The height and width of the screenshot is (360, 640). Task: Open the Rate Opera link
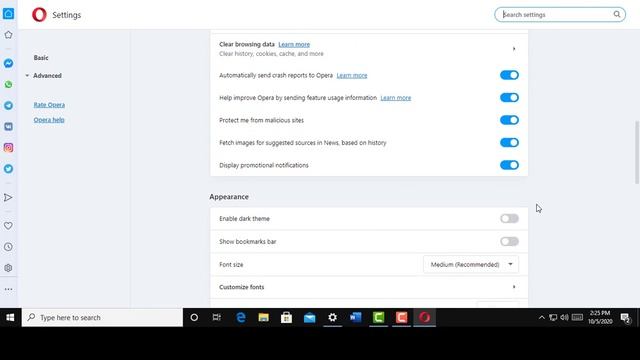[49, 104]
